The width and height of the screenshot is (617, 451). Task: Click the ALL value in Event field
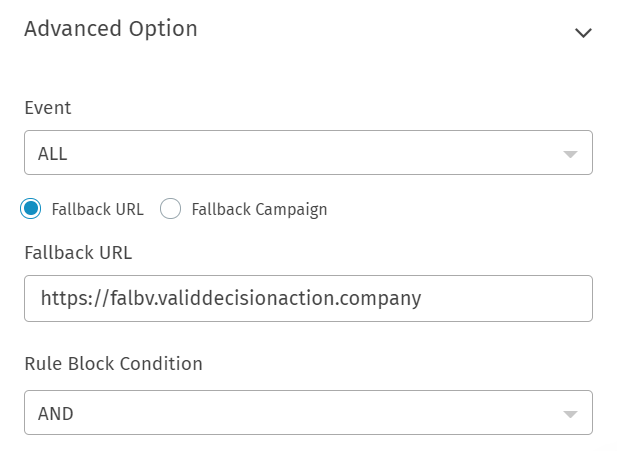coord(53,154)
